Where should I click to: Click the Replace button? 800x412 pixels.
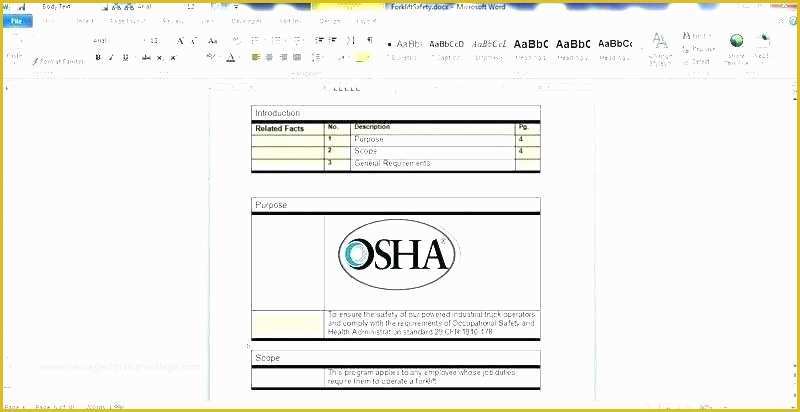pos(698,49)
